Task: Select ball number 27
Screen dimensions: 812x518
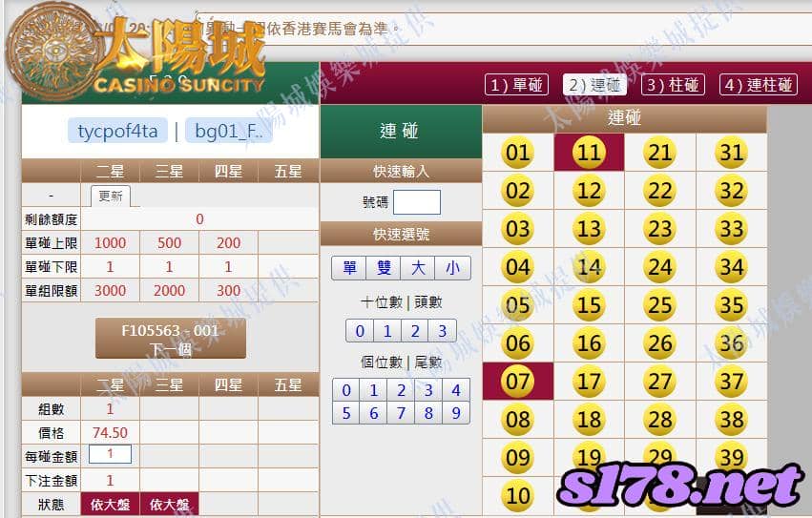Action: coord(660,382)
